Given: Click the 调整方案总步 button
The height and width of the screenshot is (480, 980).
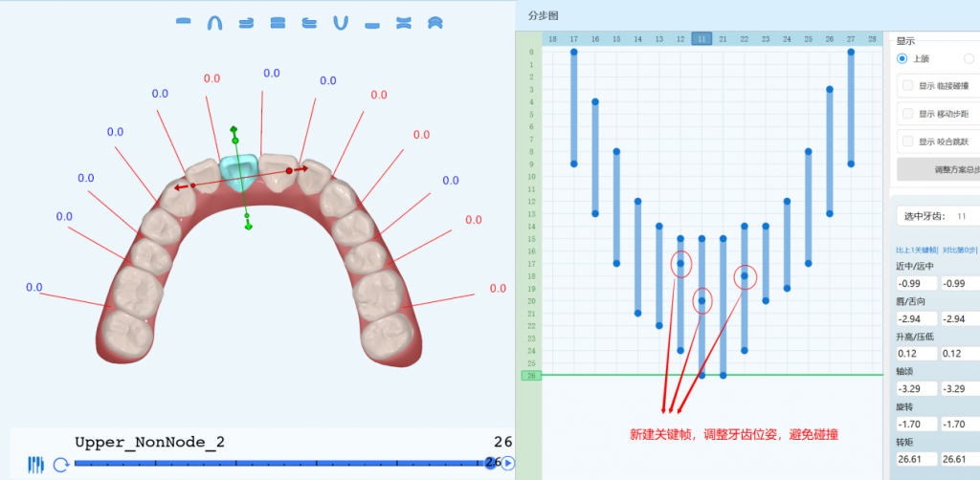Looking at the screenshot, I should (938, 170).
